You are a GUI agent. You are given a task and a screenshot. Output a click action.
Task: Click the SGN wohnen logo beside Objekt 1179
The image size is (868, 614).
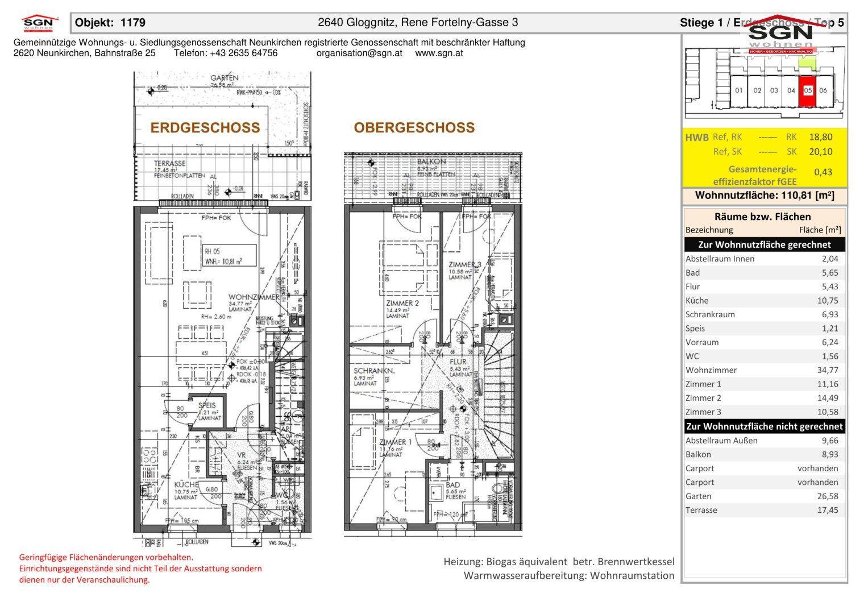(39, 23)
